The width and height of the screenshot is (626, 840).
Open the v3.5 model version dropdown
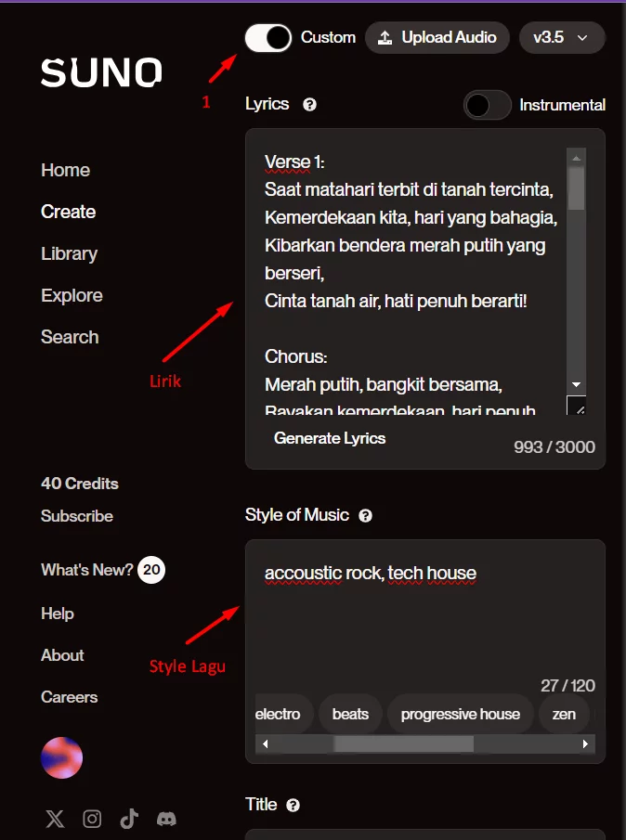click(562, 37)
